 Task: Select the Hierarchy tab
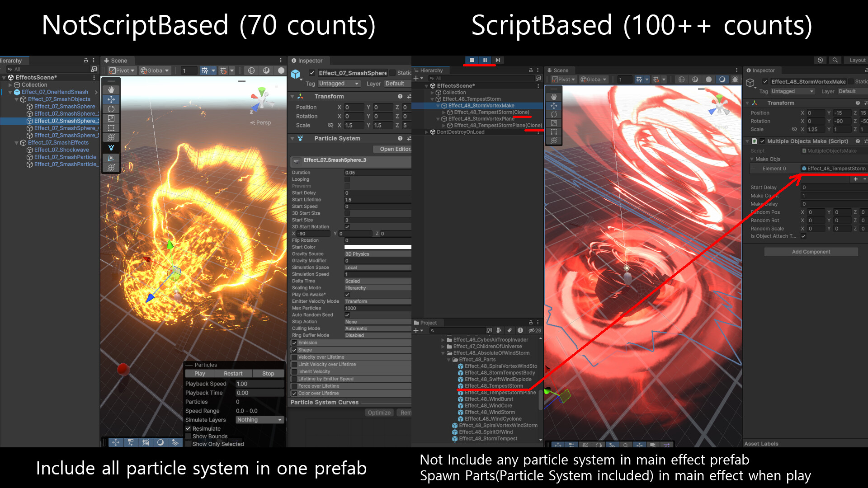(x=12, y=60)
